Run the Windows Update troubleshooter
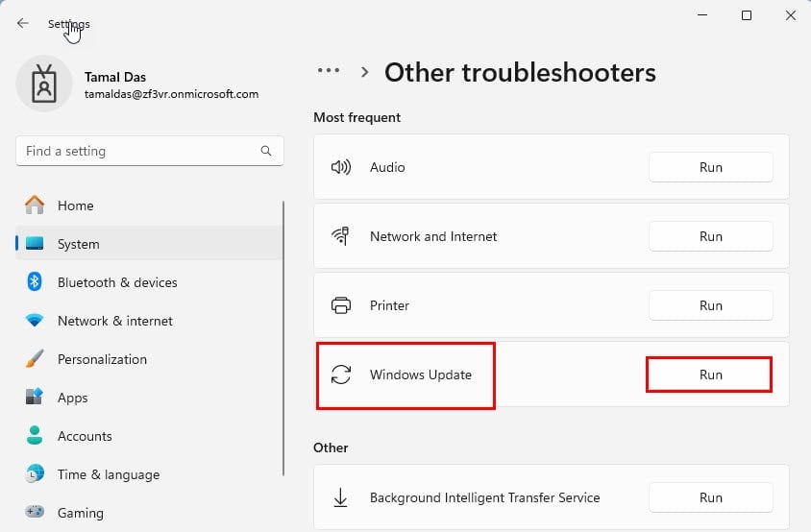The image size is (811, 532). point(709,375)
